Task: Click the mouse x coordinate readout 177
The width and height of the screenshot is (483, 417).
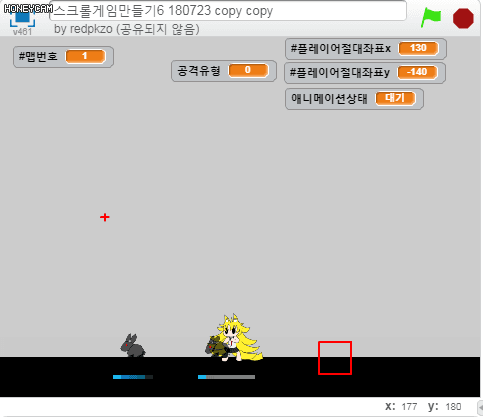Action: (409, 407)
